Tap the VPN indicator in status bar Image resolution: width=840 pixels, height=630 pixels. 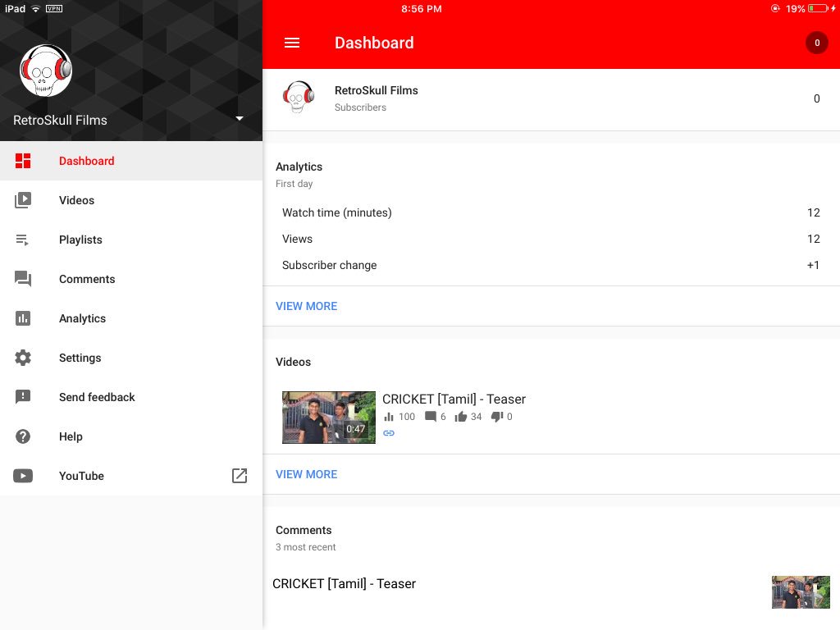tap(54, 8)
